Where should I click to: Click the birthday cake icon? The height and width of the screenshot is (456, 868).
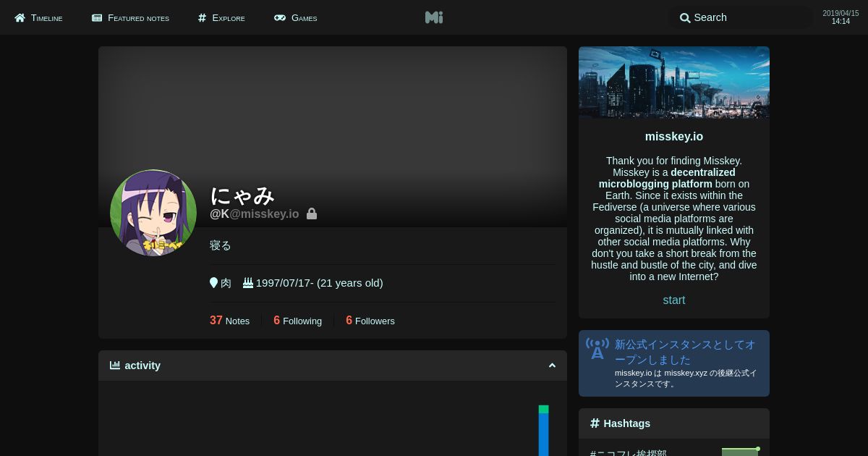pos(248,282)
